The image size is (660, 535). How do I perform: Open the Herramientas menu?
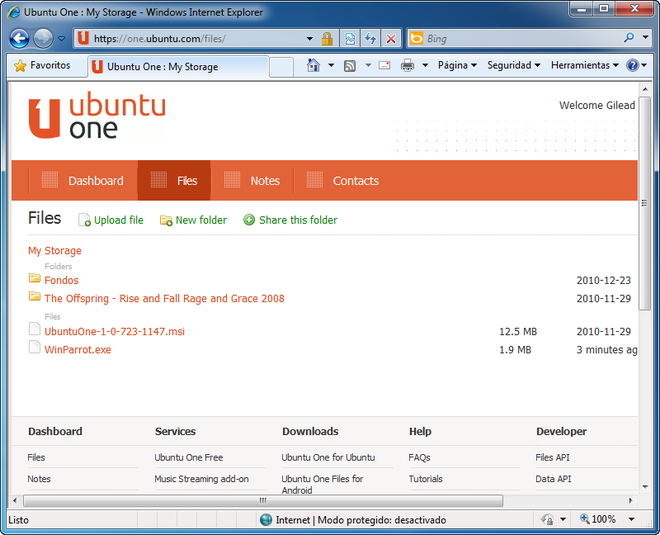click(585, 65)
